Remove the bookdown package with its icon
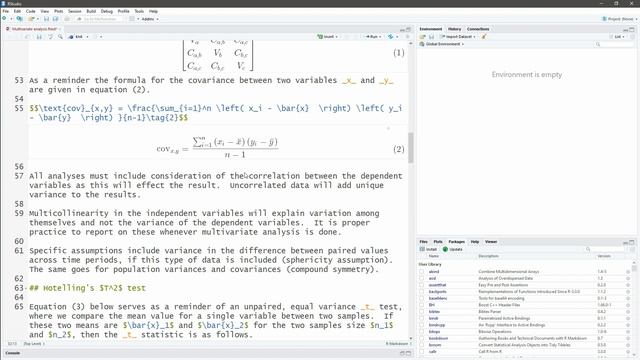Viewport: 640px width, 360px height. pyautogui.click(x=628, y=338)
